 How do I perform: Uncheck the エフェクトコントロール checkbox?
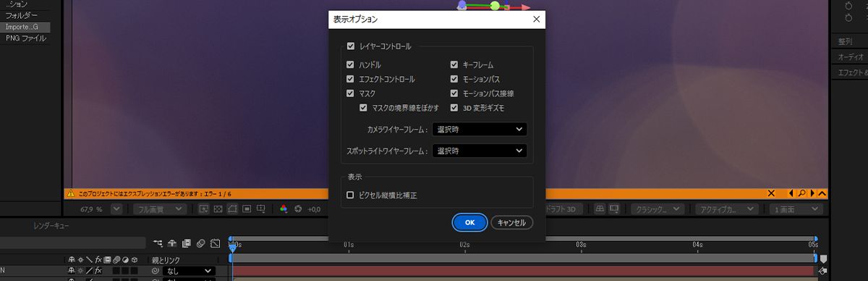351,79
